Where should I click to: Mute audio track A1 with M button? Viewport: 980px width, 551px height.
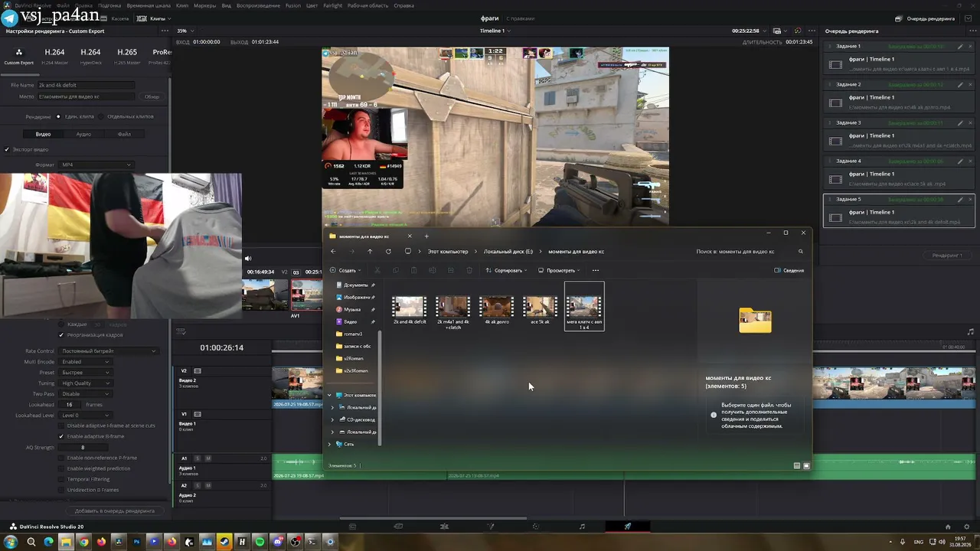[x=208, y=458]
